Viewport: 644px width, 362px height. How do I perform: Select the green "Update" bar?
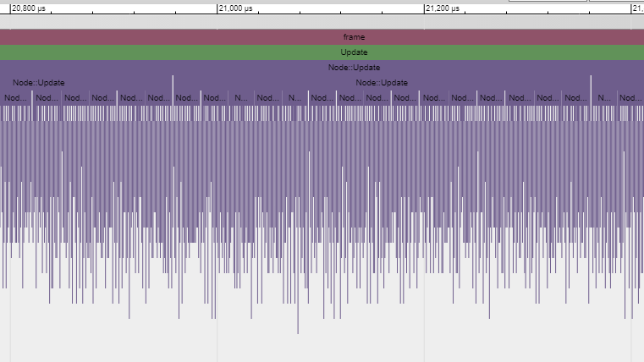(x=354, y=52)
